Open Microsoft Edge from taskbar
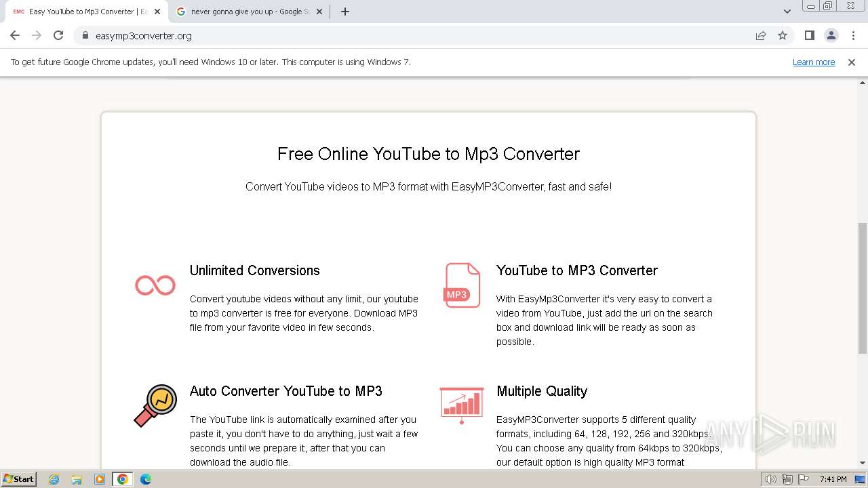The height and width of the screenshot is (488, 868). click(x=146, y=479)
